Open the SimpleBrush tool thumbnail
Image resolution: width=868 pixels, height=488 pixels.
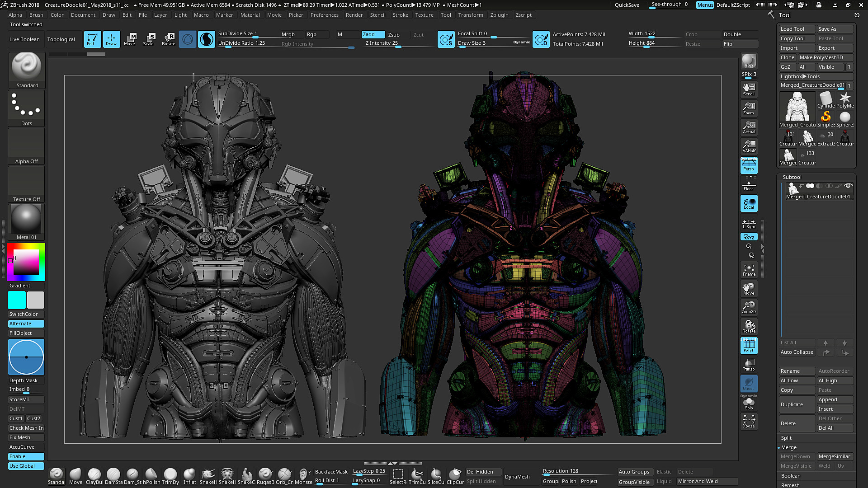click(826, 118)
